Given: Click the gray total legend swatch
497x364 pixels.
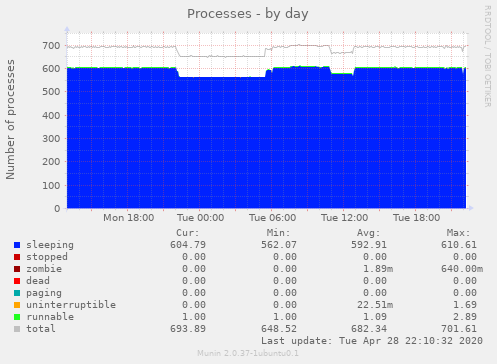Looking at the screenshot, I should (x=17, y=329).
